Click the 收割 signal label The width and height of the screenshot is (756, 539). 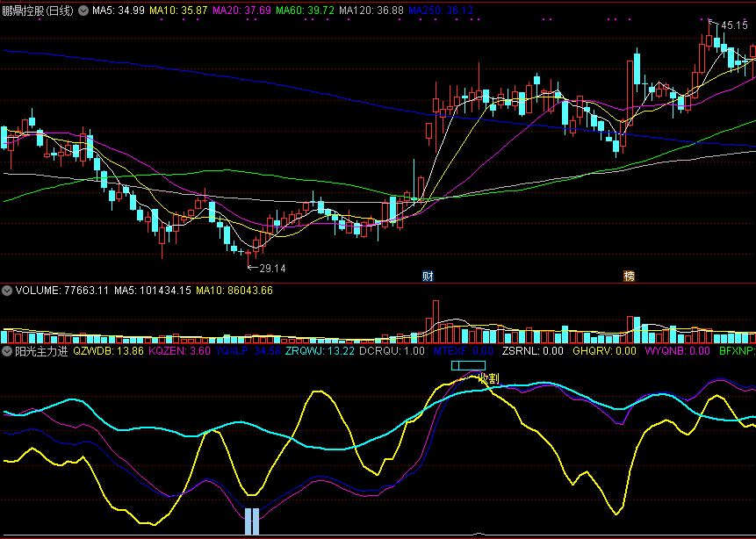pos(488,379)
